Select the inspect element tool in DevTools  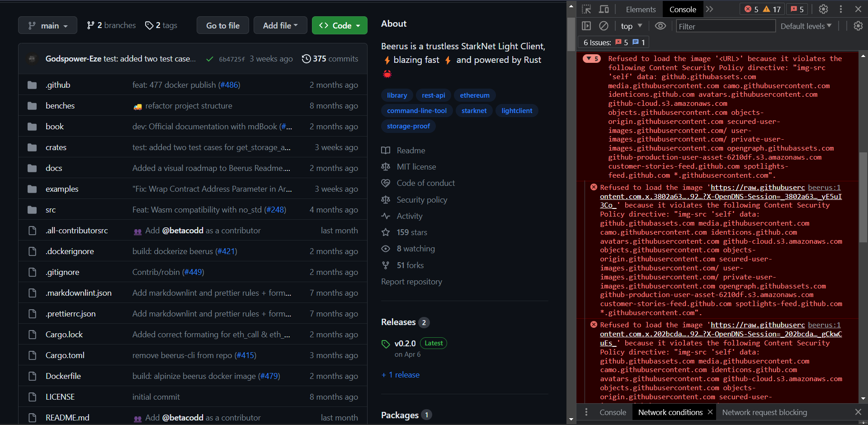point(586,9)
